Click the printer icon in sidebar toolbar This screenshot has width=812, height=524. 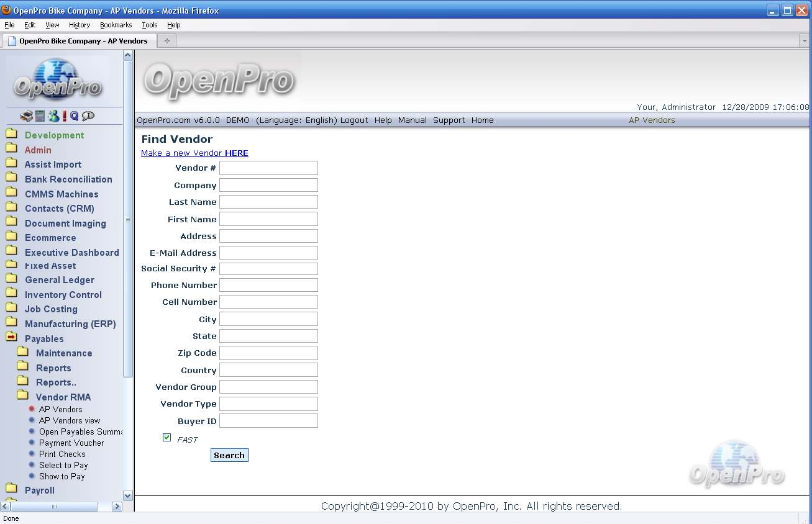pyautogui.click(x=26, y=116)
